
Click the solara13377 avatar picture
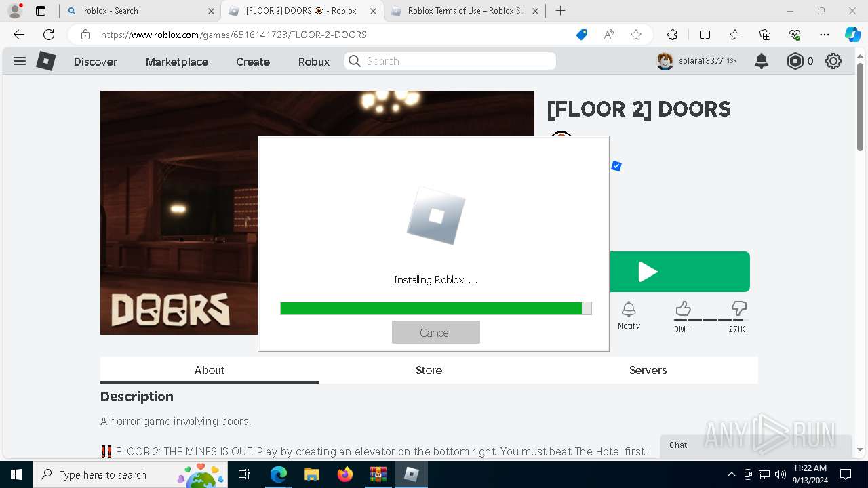[665, 61]
